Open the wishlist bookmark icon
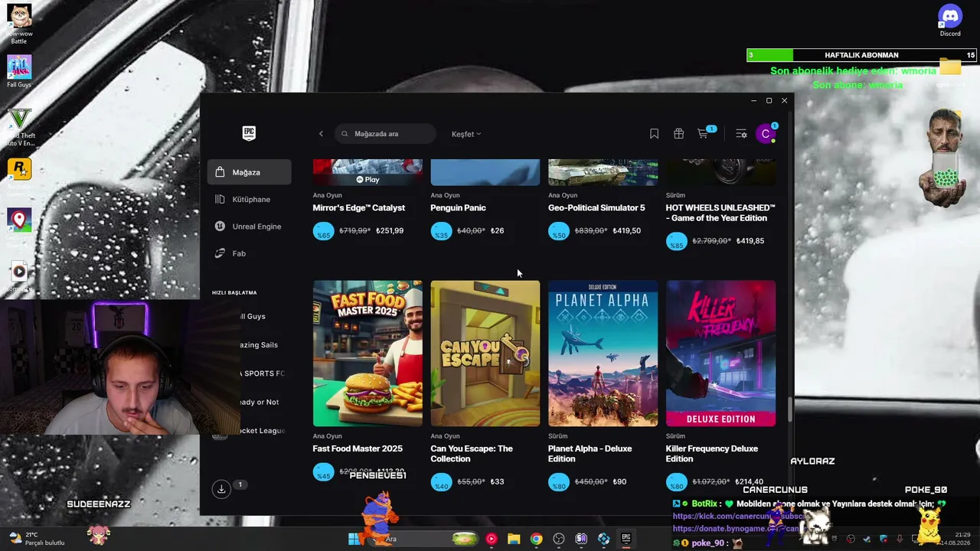This screenshot has height=551, width=980. click(x=654, y=134)
